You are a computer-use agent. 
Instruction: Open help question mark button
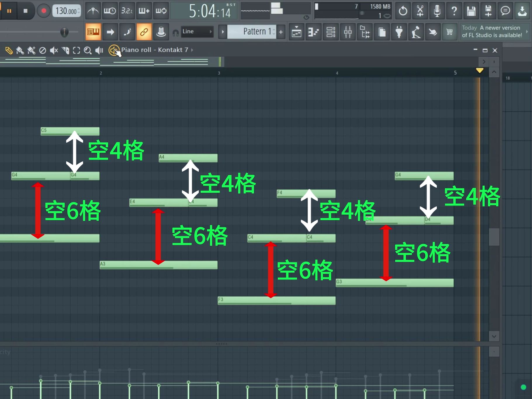pyautogui.click(x=454, y=11)
